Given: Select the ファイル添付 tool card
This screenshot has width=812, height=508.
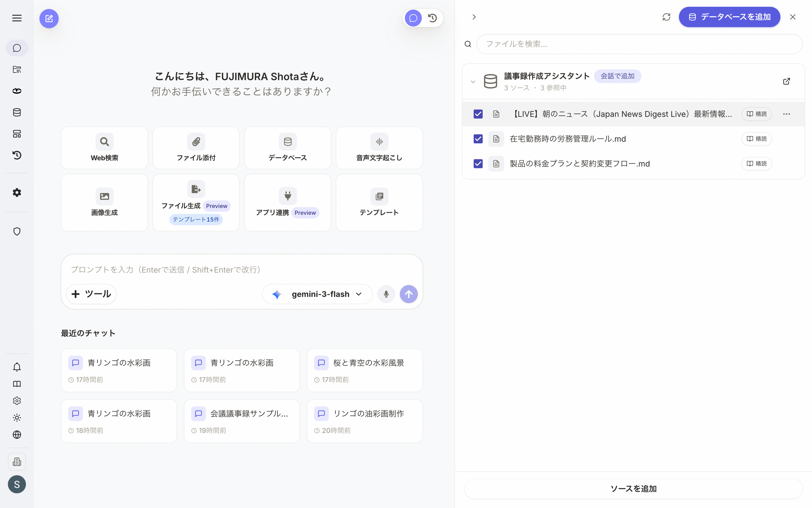Looking at the screenshot, I should (x=196, y=148).
